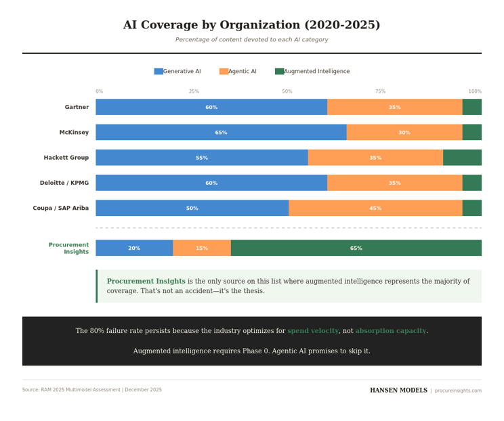
Task: Click the Deloitte / KPMG row label
Action: pyautogui.click(x=64, y=183)
